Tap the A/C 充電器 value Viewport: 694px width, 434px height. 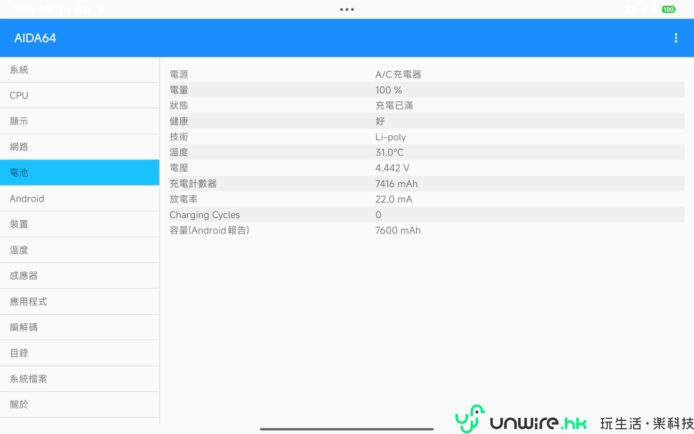pyautogui.click(x=398, y=74)
